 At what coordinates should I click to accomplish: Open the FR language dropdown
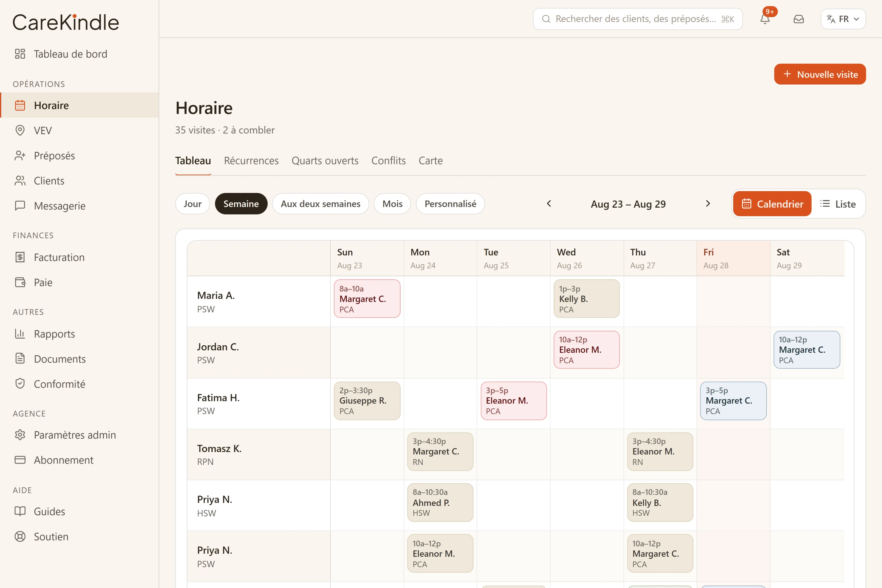pos(843,19)
